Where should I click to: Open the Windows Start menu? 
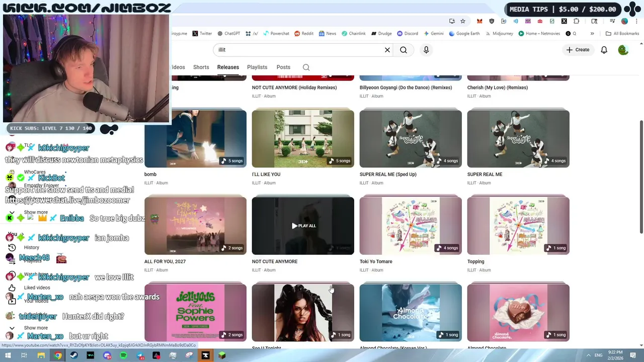[8, 355]
